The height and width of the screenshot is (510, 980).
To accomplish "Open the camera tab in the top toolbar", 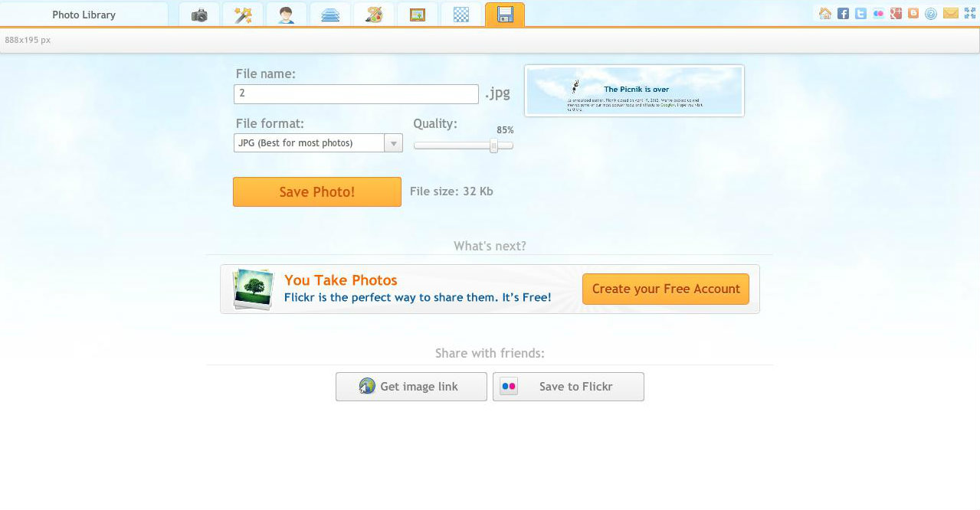I will [199, 15].
